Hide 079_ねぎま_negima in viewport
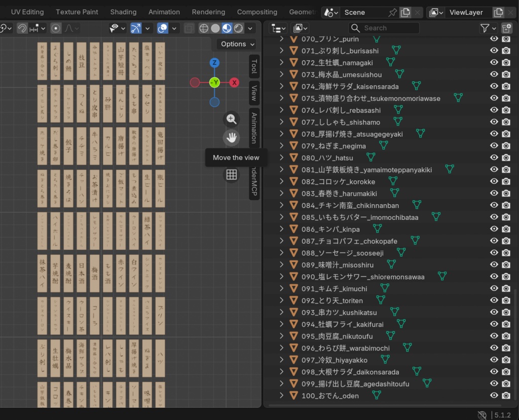The width and height of the screenshot is (519, 420). (x=494, y=145)
